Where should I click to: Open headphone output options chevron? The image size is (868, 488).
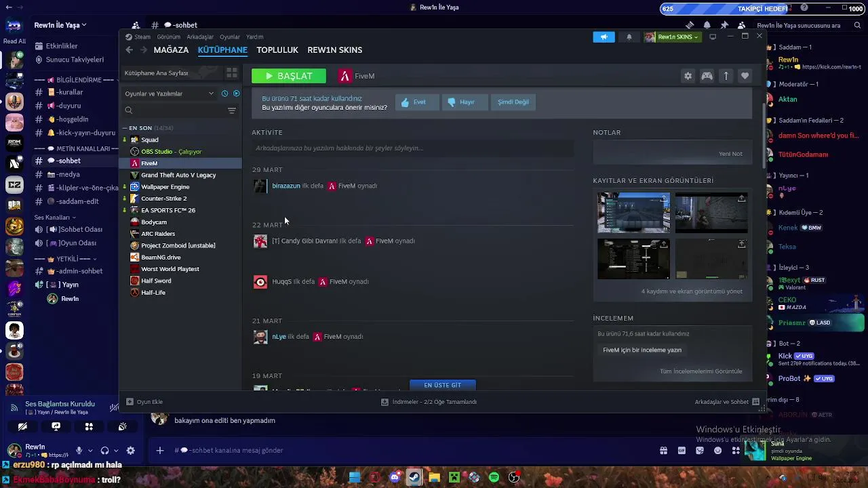tap(116, 451)
